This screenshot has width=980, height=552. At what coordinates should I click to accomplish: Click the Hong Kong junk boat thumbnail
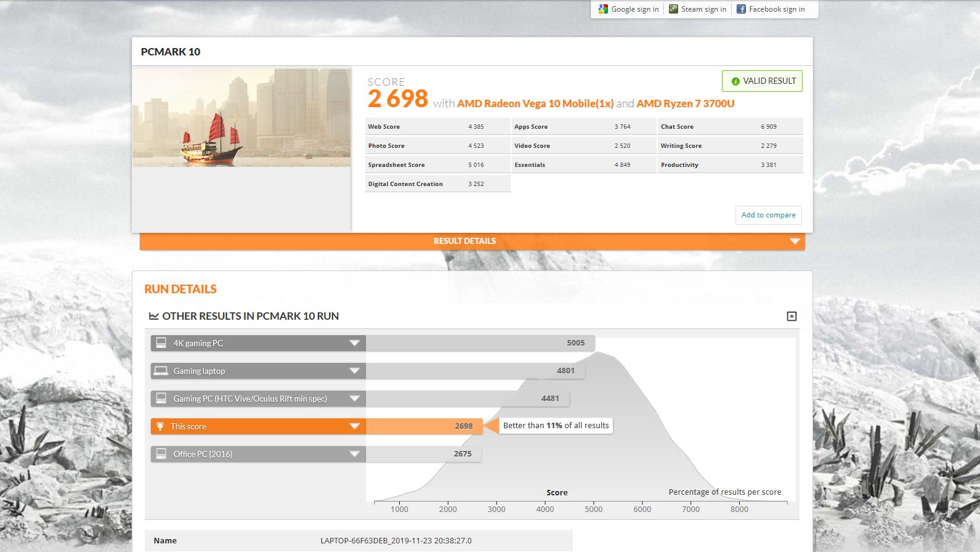(x=241, y=118)
